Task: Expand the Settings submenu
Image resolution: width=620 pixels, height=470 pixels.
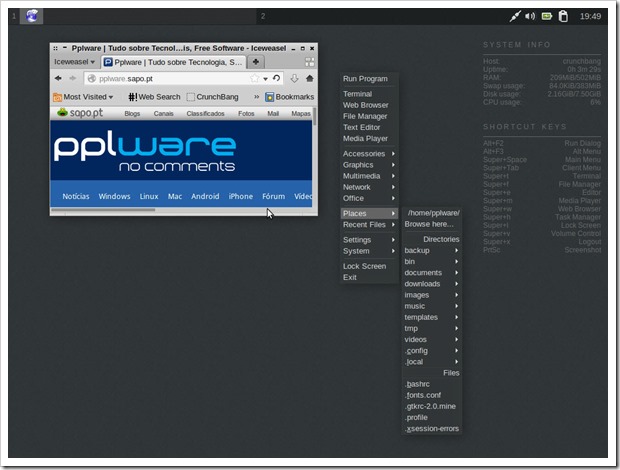Action: pyautogui.click(x=369, y=240)
